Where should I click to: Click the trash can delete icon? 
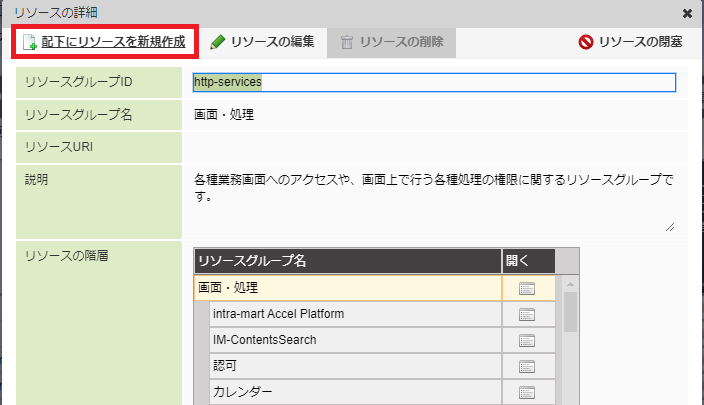click(347, 42)
